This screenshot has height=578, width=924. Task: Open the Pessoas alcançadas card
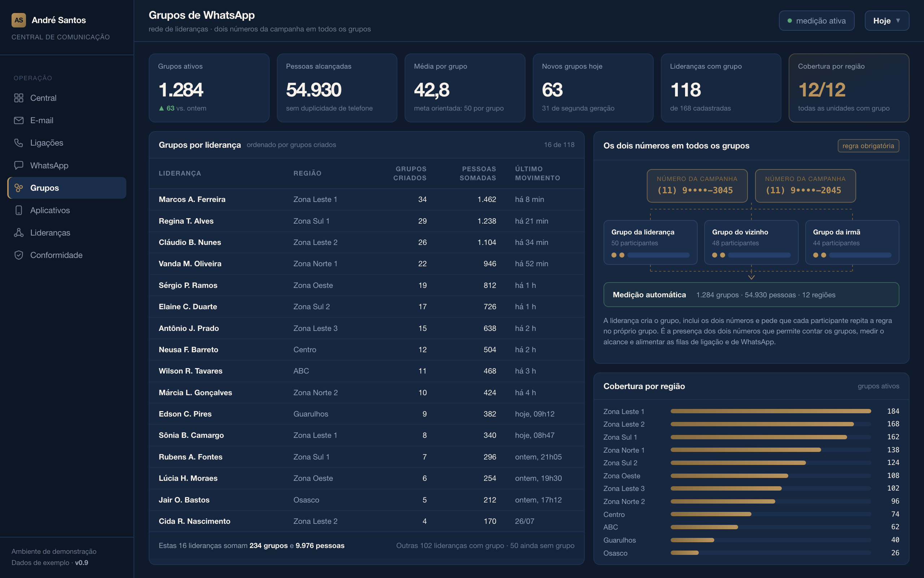(337, 88)
